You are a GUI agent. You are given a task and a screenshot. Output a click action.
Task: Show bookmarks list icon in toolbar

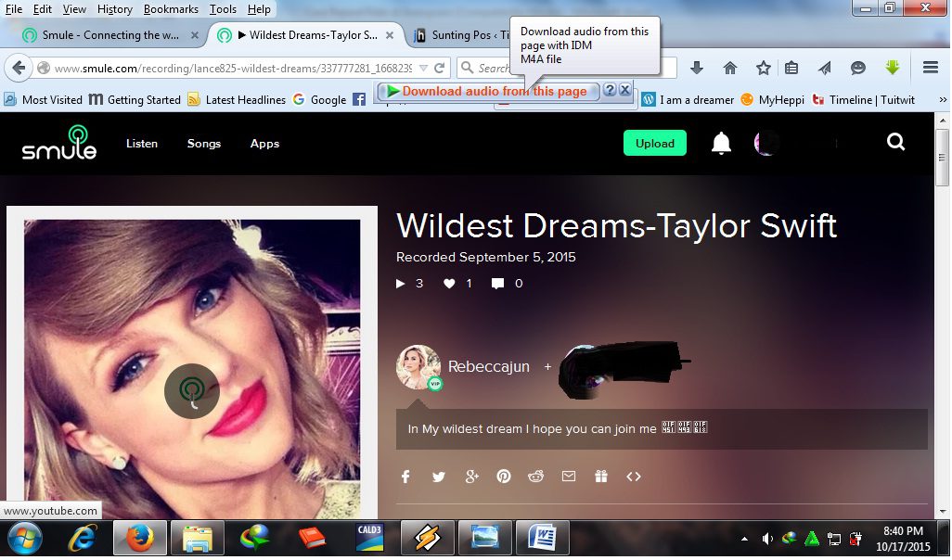791,68
